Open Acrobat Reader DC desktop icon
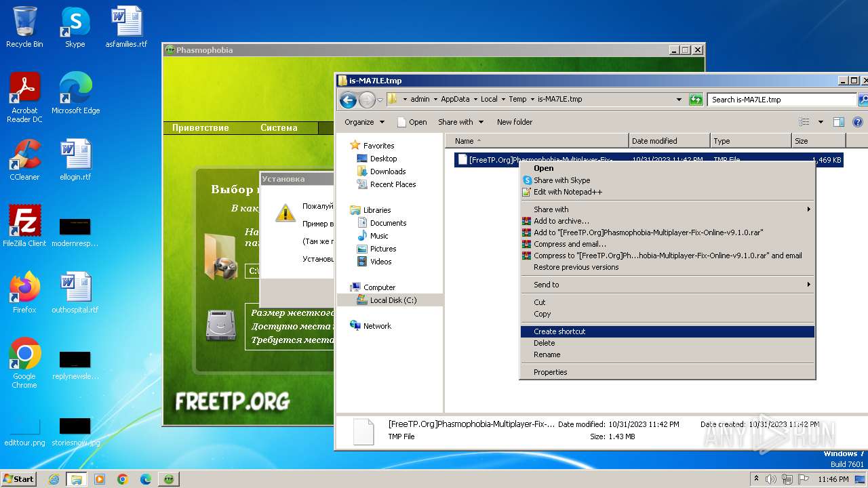 click(x=24, y=98)
